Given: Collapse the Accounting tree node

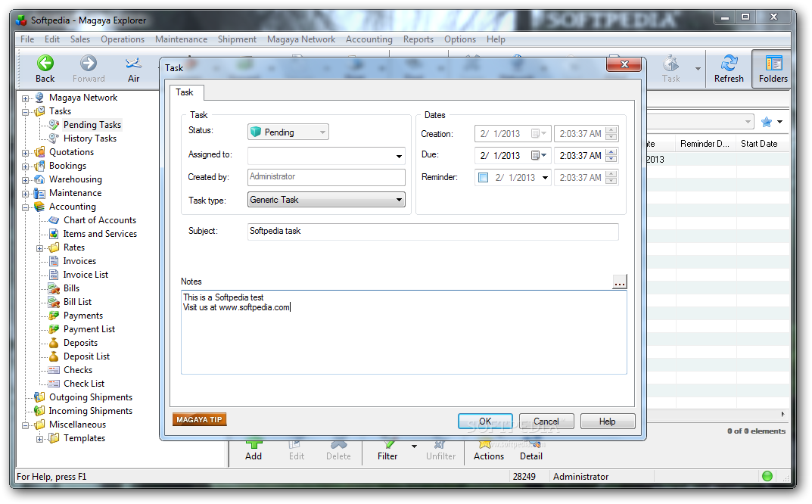Looking at the screenshot, I should click(25, 207).
